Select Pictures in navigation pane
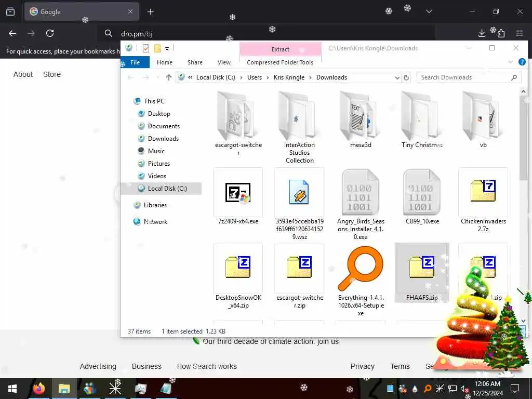The image size is (532, 399). tap(159, 164)
